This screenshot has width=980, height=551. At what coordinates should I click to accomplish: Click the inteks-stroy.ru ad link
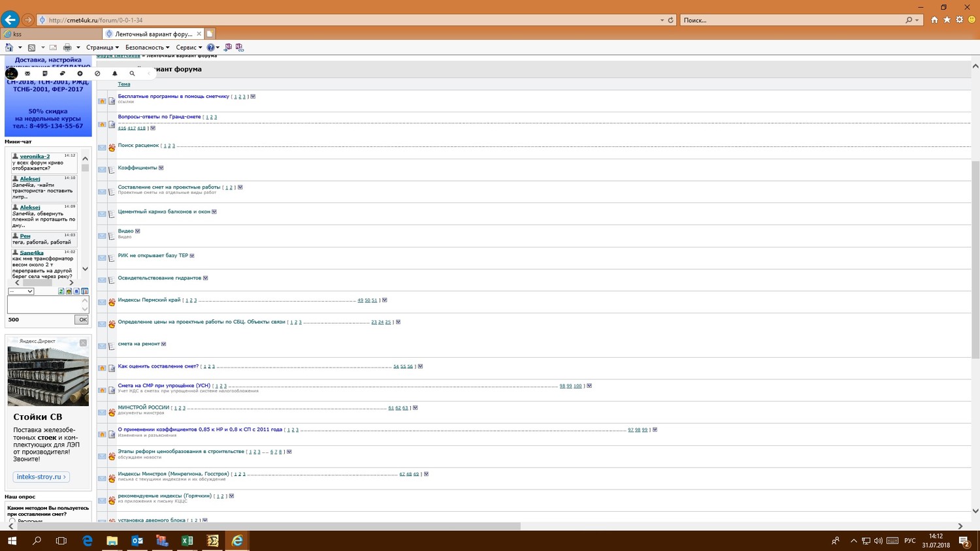pyautogui.click(x=41, y=477)
